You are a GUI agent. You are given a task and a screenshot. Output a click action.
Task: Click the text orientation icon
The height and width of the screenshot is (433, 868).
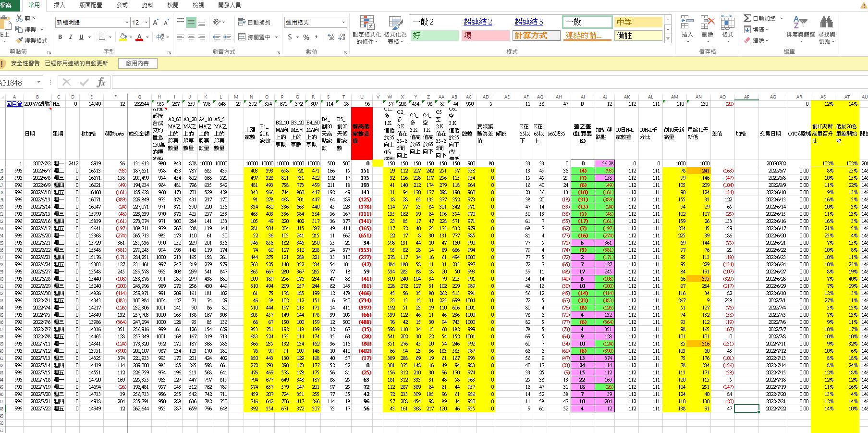tap(217, 22)
